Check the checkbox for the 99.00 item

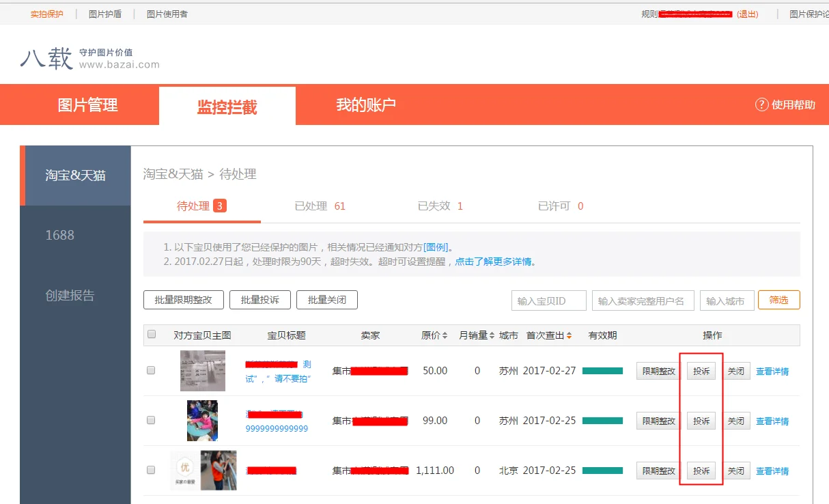151,421
